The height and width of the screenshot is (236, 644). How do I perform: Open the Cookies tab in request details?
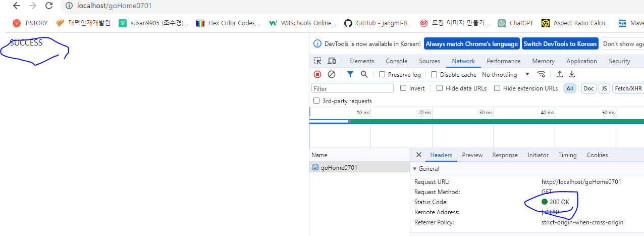(x=597, y=155)
